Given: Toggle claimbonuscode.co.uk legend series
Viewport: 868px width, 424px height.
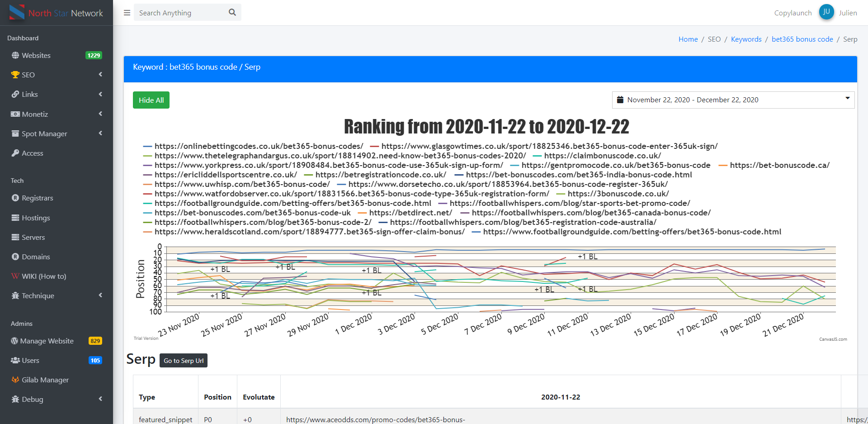Looking at the screenshot, I should click(x=602, y=156).
